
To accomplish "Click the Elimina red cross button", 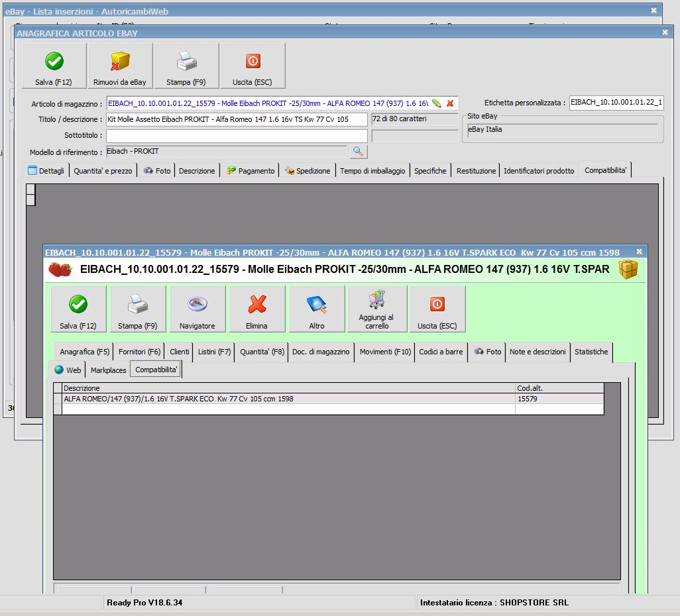I will [x=257, y=309].
